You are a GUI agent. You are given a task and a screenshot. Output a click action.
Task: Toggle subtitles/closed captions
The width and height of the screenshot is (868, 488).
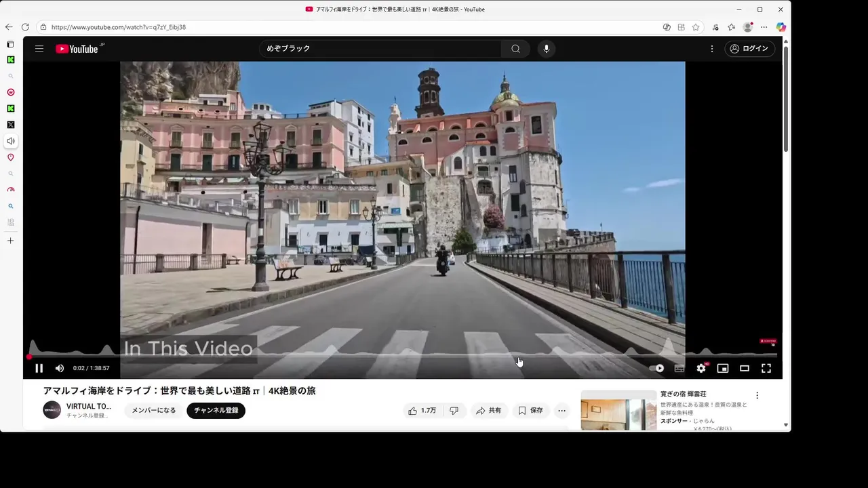pyautogui.click(x=679, y=368)
